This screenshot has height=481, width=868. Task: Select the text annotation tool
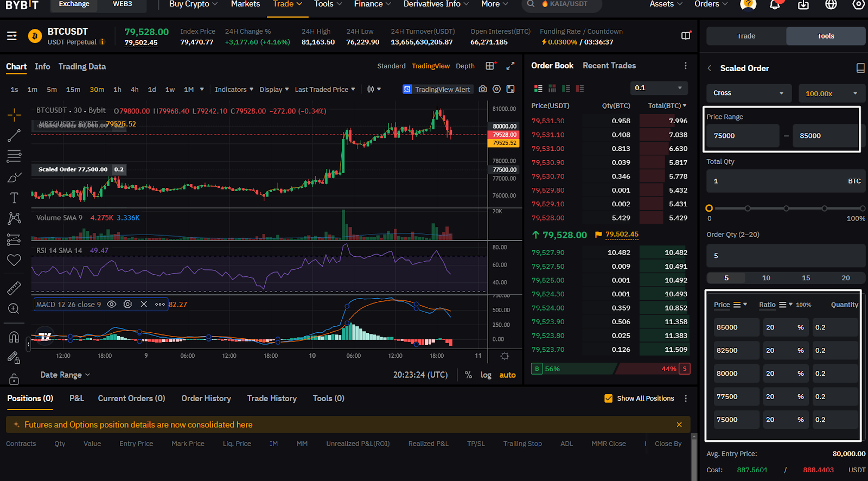tap(14, 198)
